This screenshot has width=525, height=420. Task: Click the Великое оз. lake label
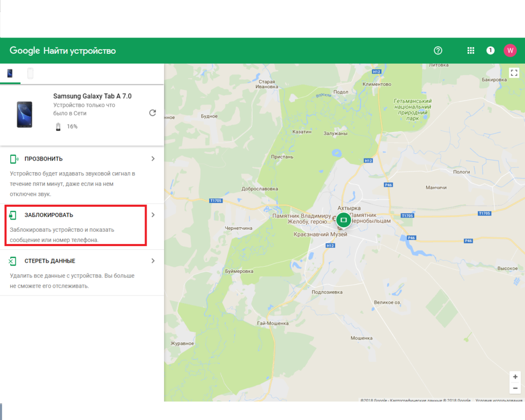(388, 303)
